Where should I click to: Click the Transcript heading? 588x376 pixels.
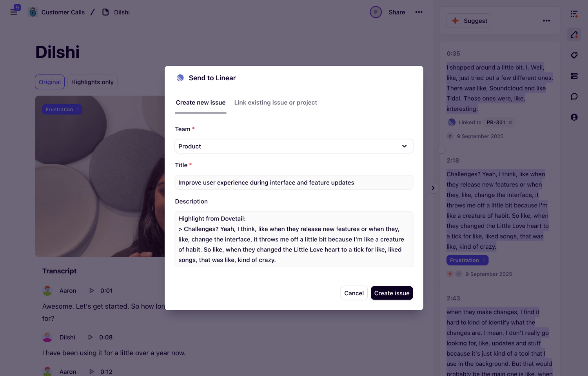pyautogui.click(x=60, y=271)
